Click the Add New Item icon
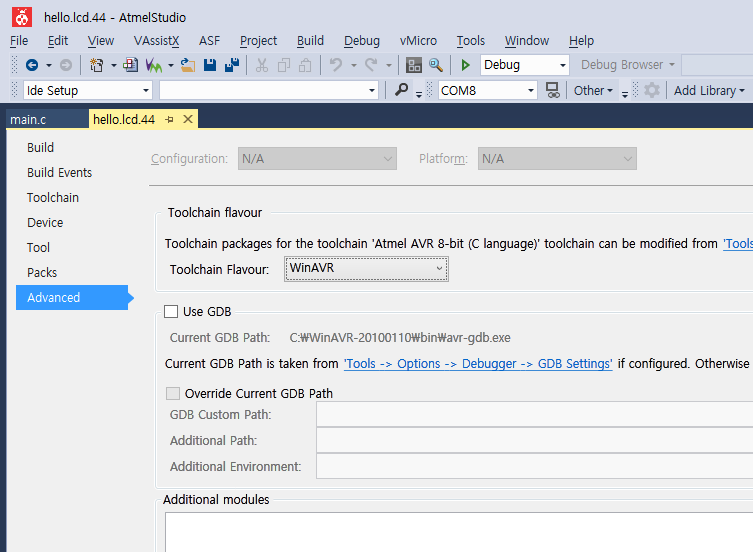This screenshot has height=552, width=753. pos(130,65)
